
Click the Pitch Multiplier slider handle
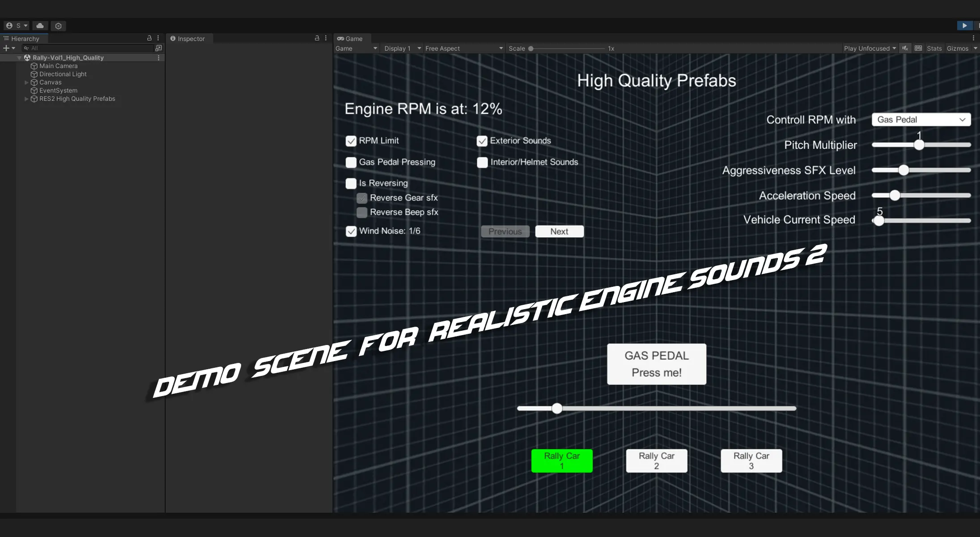(919, 145)
